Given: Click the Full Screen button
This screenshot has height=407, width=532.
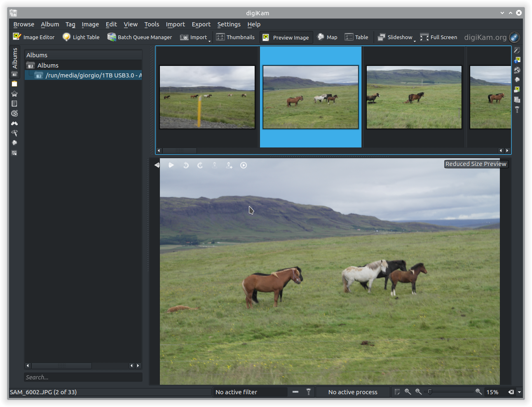Looking at the screenshot, I should (x=439, y=37).
